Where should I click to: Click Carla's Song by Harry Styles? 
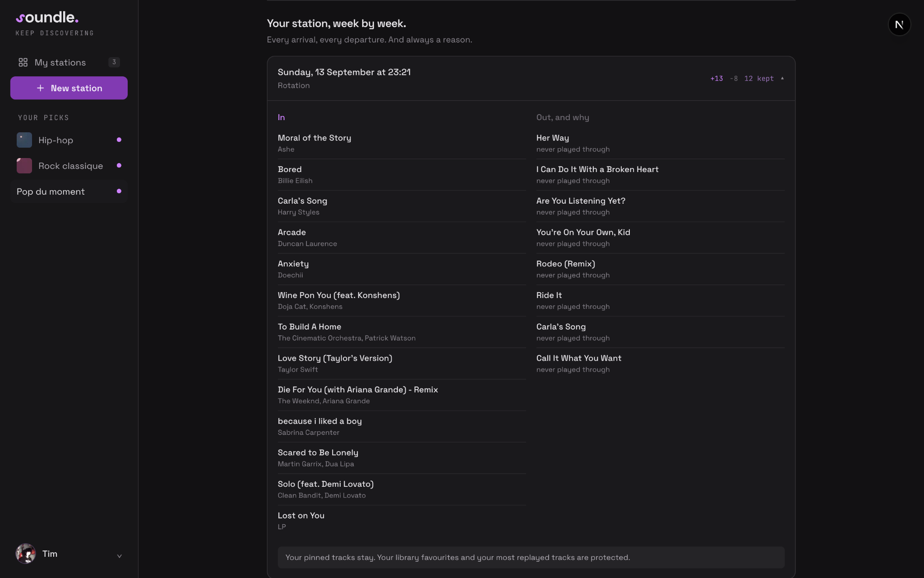coord(302,201)
